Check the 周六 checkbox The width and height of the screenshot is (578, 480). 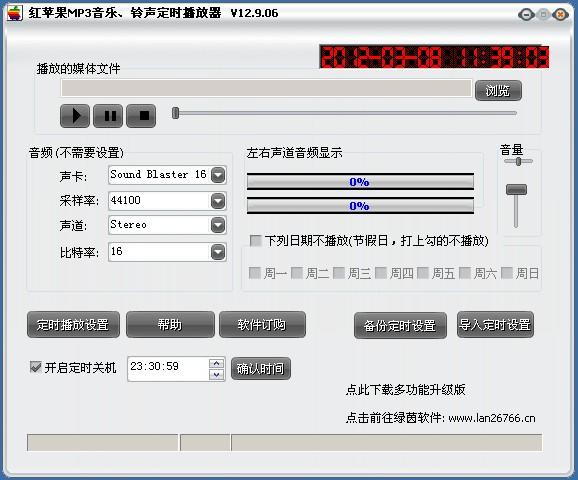pos(465,273)
